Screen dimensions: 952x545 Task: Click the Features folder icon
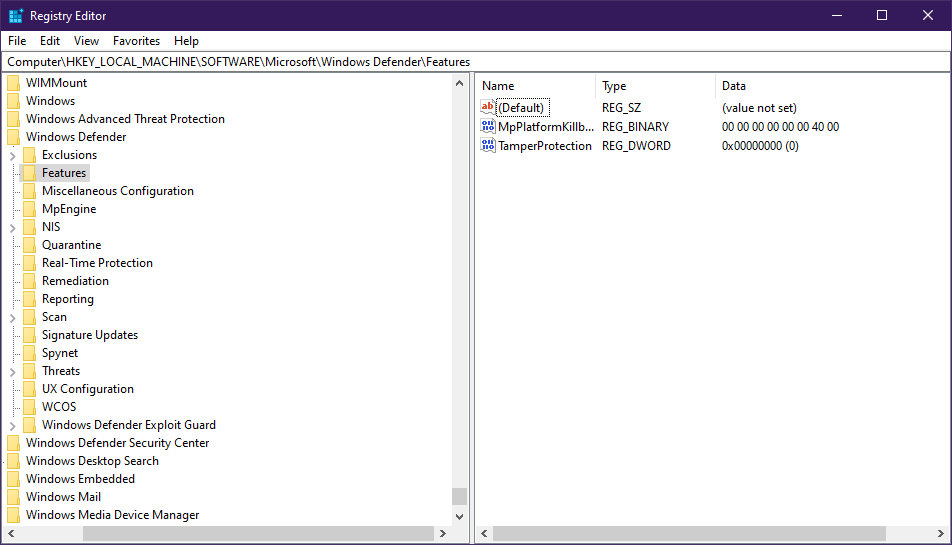pos(29,173)
